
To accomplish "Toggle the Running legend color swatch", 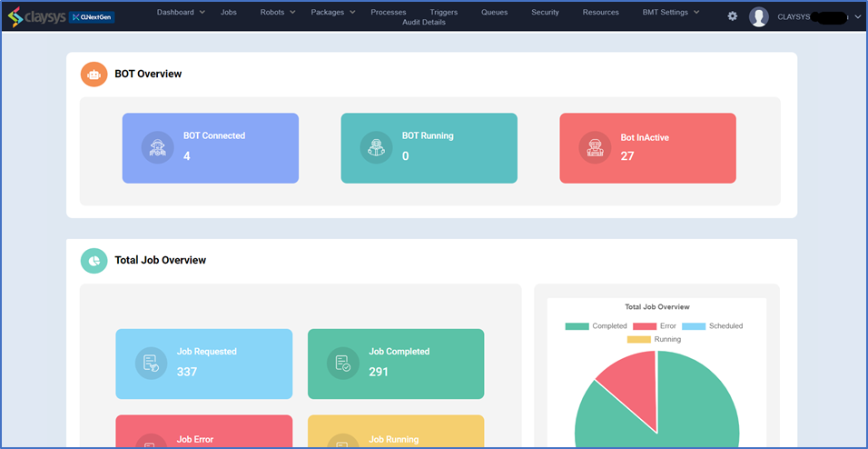I will (x=639, y=339).
